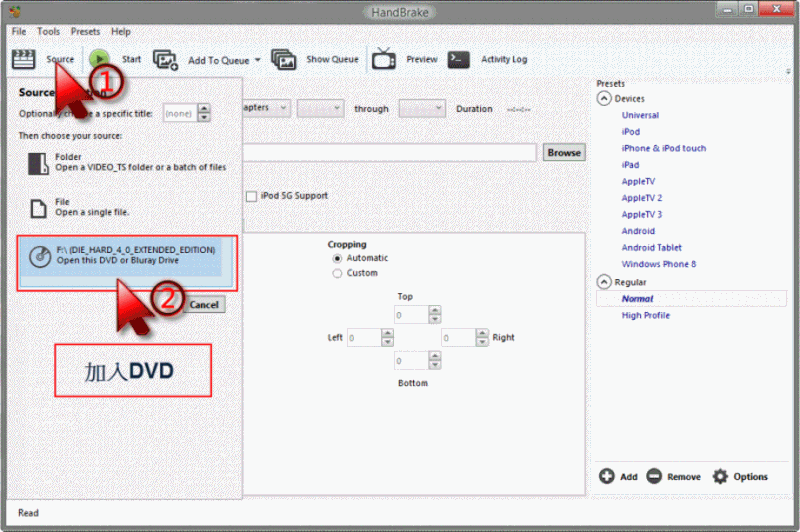Select the AppleTV 3 preset

642,214
